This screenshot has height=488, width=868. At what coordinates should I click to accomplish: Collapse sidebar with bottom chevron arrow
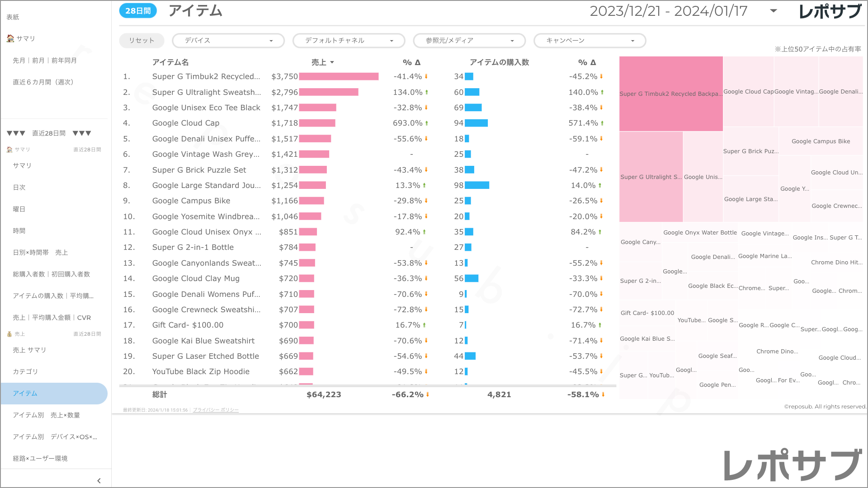(x=99, y=481)
